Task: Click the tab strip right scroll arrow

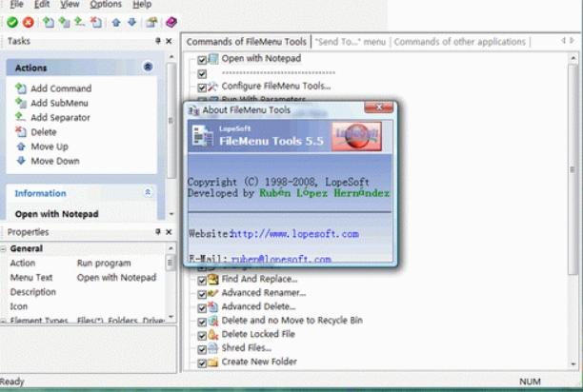Action: [573, 40]
